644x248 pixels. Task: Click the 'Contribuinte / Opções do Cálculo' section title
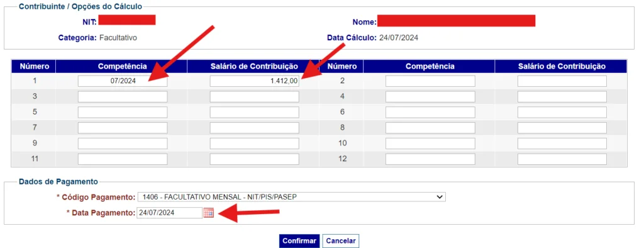[x=80, y=6]
